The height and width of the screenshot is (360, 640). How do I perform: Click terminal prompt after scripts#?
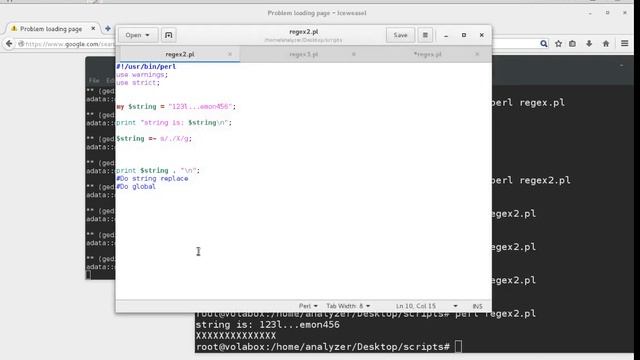458,347
